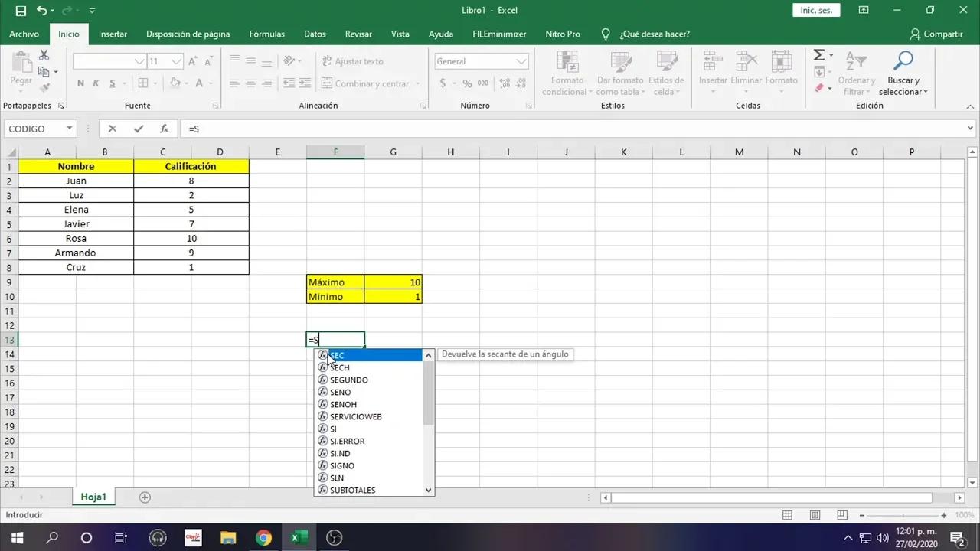Viewport: 980px width, 551px height.
Task: Open Excel from the Windows taskbar
Action: pyautogui.click(x=299, y=537)
